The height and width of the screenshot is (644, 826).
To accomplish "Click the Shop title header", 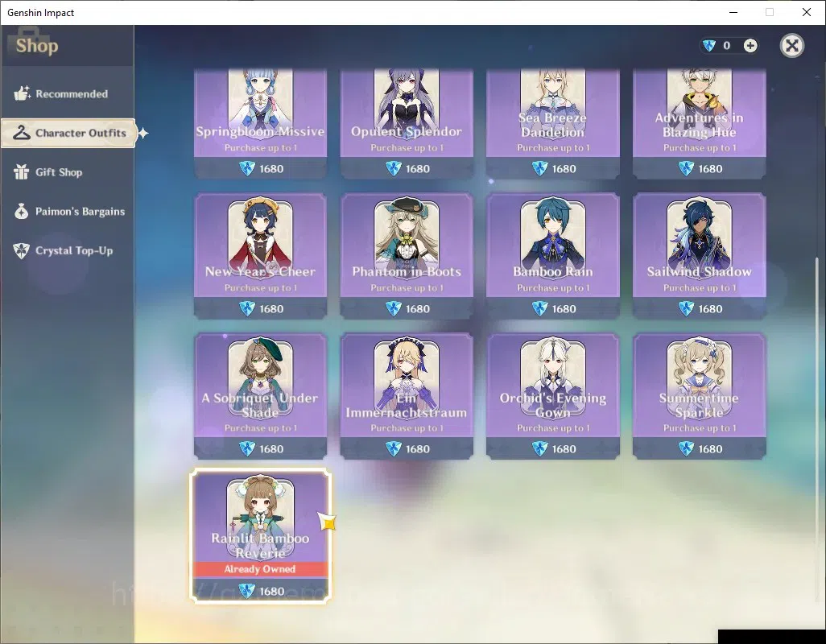I will pyautogui.click(x=37, y=46).
